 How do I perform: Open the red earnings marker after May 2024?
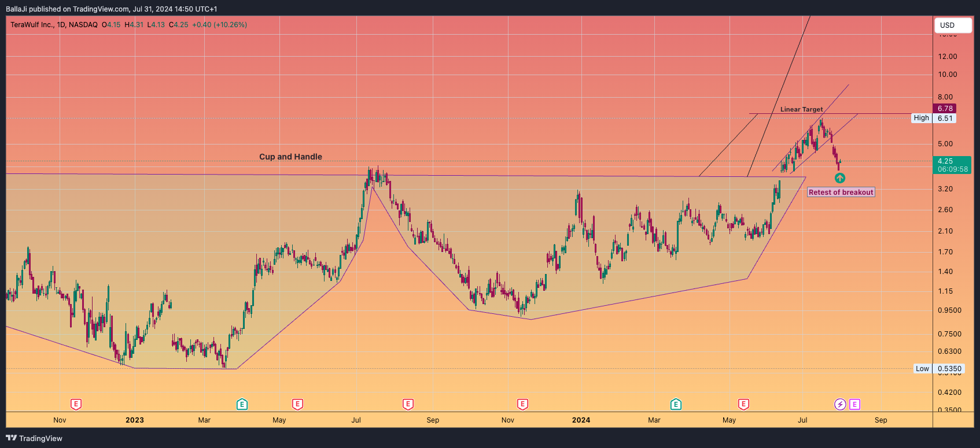pos(743,405)
